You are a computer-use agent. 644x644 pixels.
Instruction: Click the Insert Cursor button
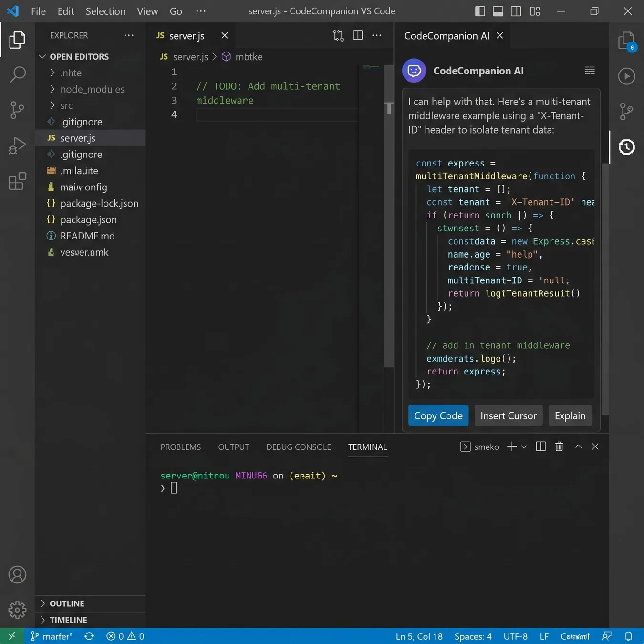point(509,415)
